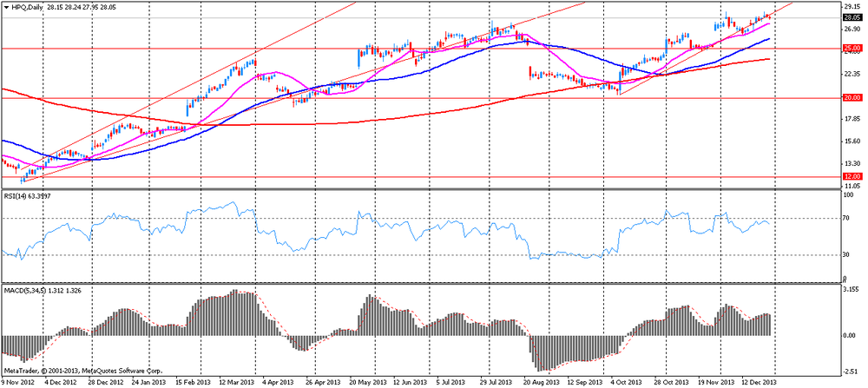Click the 19 Nov 2013 date label

click(x=714, y=382)
